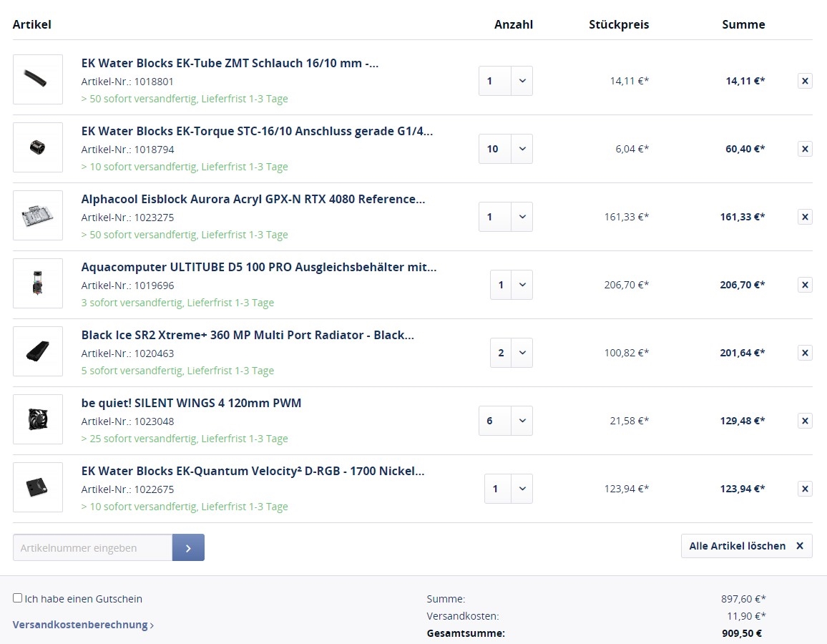
Task: Open EK-Quantum Velocity² D-RGB product link
Action: pyautogui.click(x=253, y=472)
